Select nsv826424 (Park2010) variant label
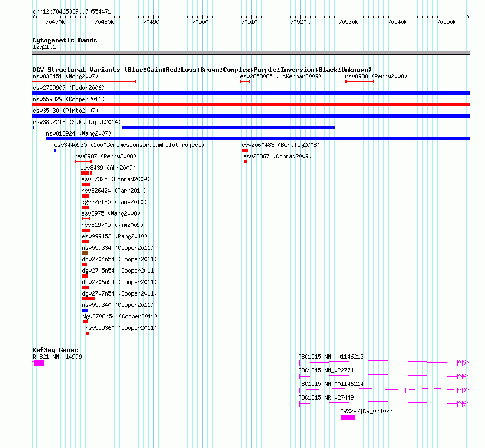Viewport: 485px width, 448px height. (x=114, y=191)
